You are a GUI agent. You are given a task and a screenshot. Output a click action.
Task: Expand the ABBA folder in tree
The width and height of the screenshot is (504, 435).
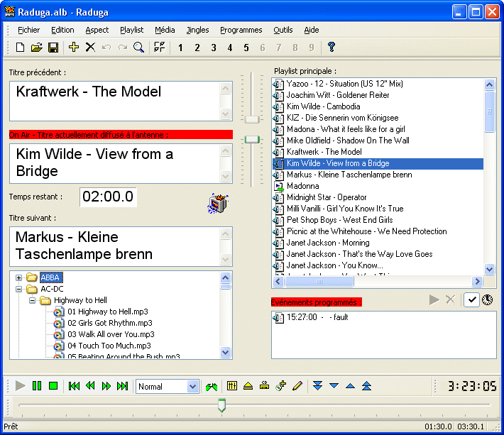point(18,277)
